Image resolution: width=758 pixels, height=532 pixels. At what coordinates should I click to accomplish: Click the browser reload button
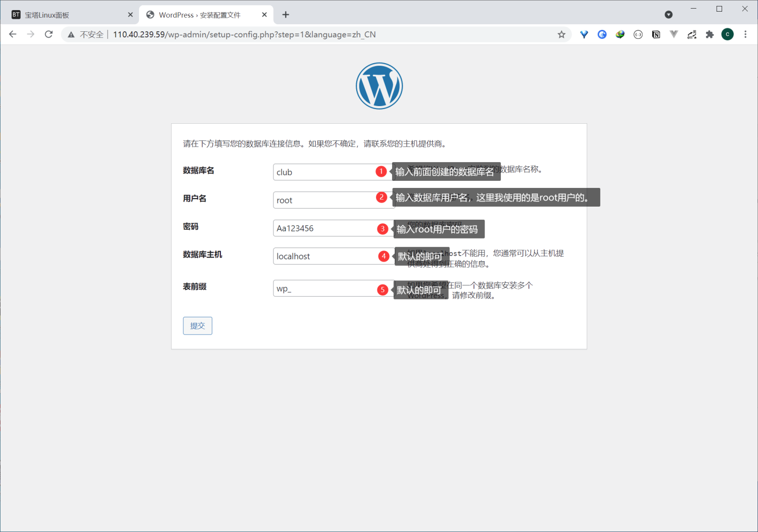(49, 34)
